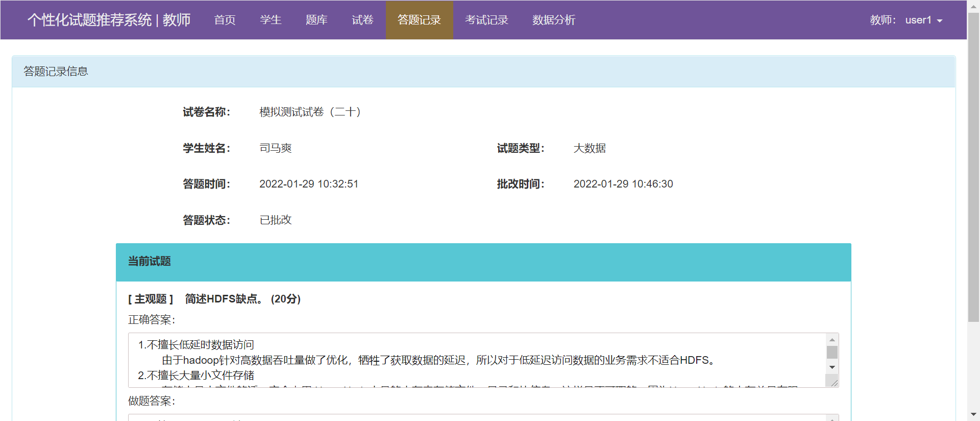This screenshot has height=421, width=980.
Task: Click the 答题状态 label
Action: coord(206,220)
